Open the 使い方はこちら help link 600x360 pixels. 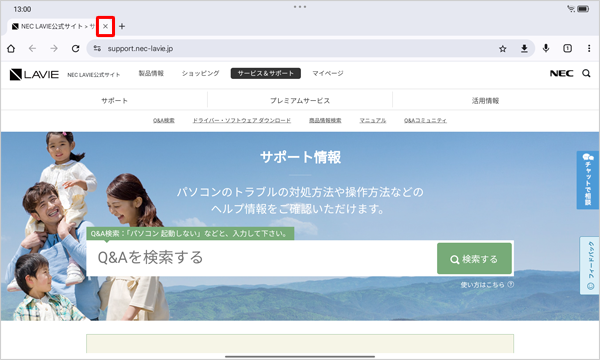[x=487, y=285]
